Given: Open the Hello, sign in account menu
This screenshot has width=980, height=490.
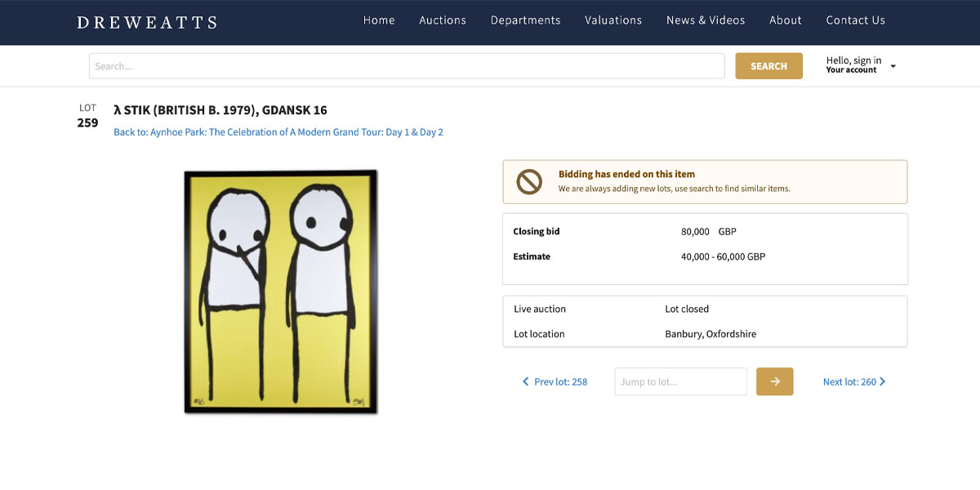Looking at the screenshot, I should click(853, 65).
